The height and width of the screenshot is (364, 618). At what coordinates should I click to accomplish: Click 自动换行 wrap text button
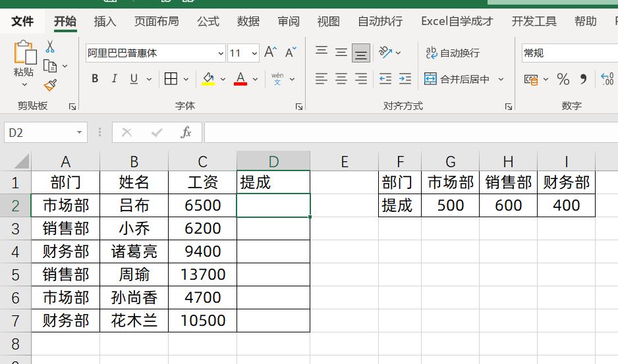point(453,53)
